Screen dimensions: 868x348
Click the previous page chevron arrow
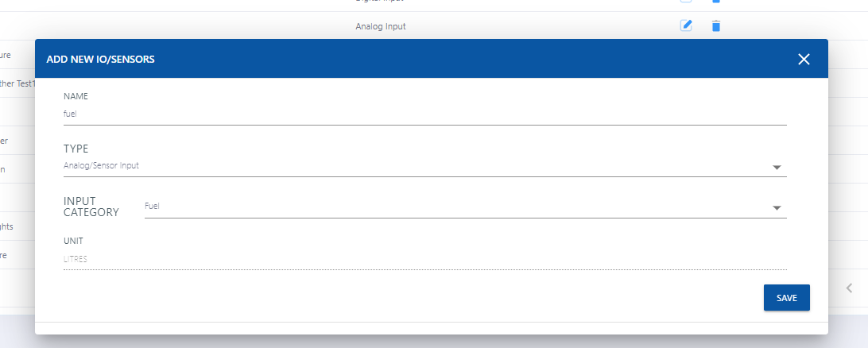point(849,288)
